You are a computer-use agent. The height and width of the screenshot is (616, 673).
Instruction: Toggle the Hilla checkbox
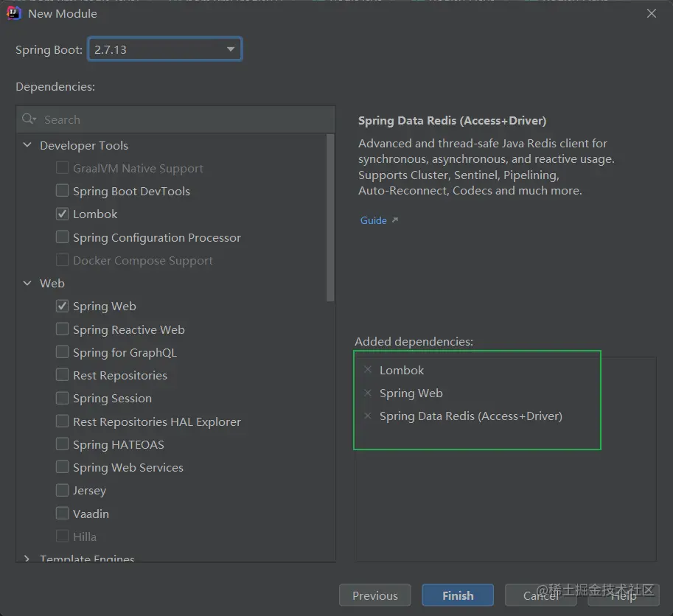point(62,536)
